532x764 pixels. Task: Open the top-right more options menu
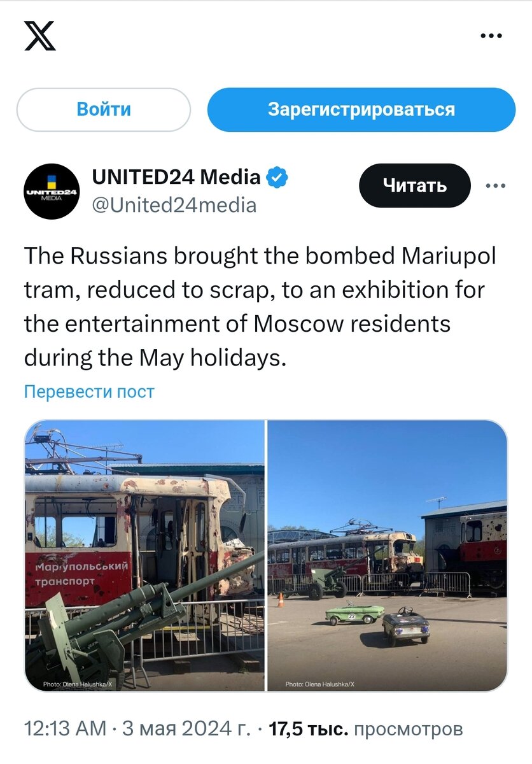point(491,36)
